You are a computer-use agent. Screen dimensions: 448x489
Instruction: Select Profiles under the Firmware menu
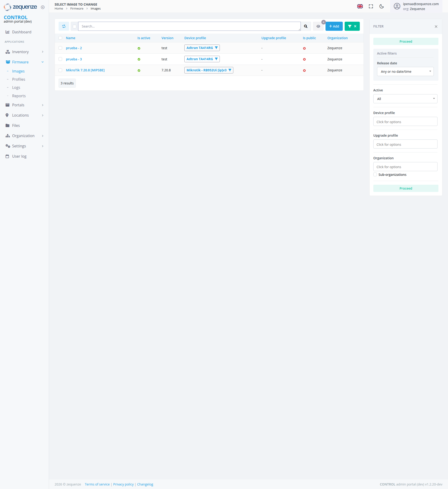click(x=18, y=79)
